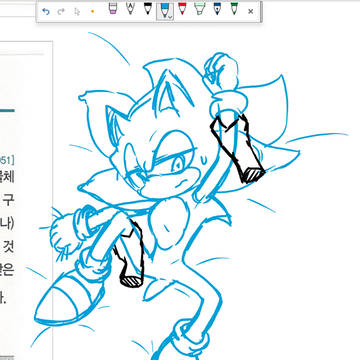This screenshot has width=360, height=360.
Task: Undo the last ink stroke
Action: pyautogui.click(x=46, y=12)
